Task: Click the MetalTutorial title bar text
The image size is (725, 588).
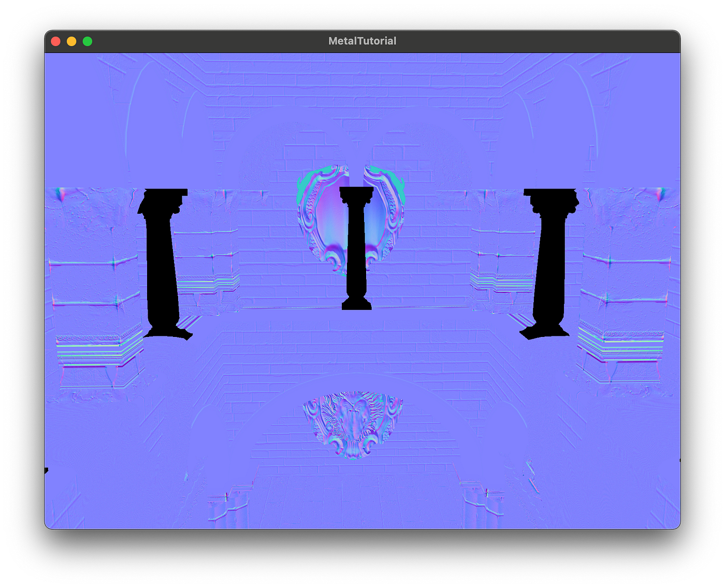Action: coord(363,40)
